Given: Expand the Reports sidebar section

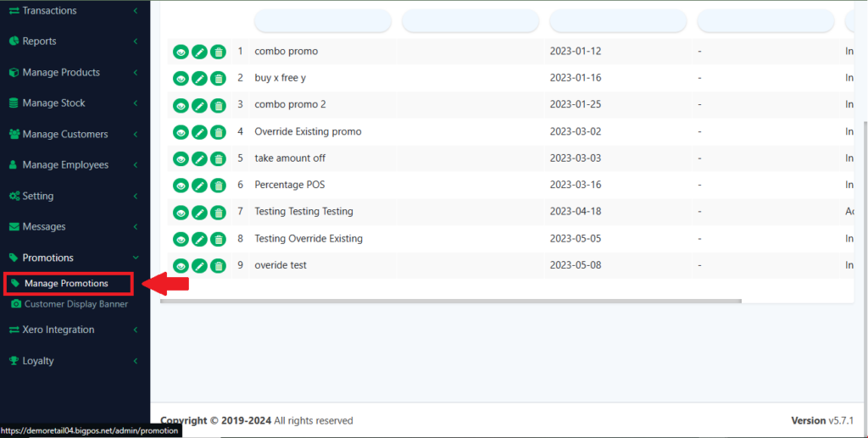Looking at the screenshot, I should pyautogui.click(x=40, y=42).
